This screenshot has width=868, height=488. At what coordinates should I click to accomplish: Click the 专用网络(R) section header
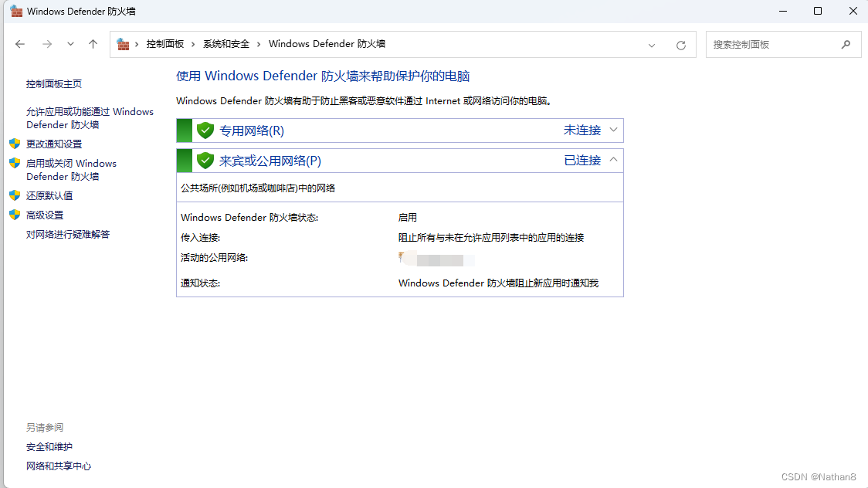(400, 130)
